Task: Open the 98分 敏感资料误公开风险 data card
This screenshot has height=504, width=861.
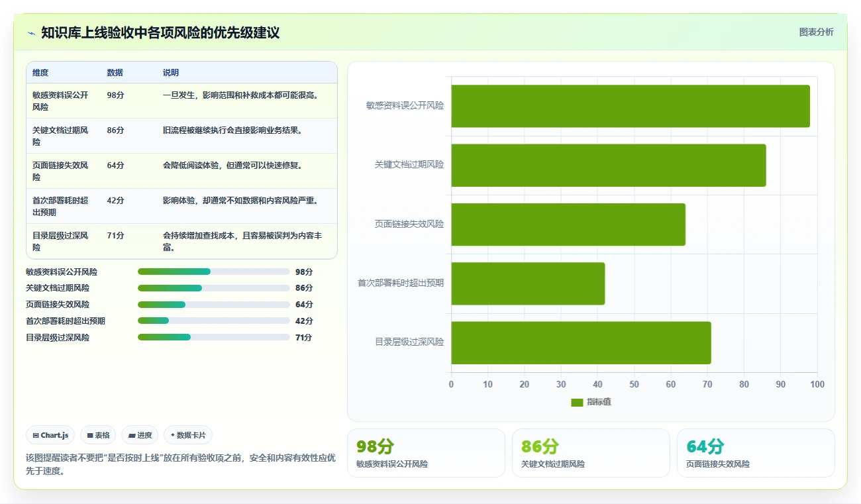Action: click(x=426, y=453)
